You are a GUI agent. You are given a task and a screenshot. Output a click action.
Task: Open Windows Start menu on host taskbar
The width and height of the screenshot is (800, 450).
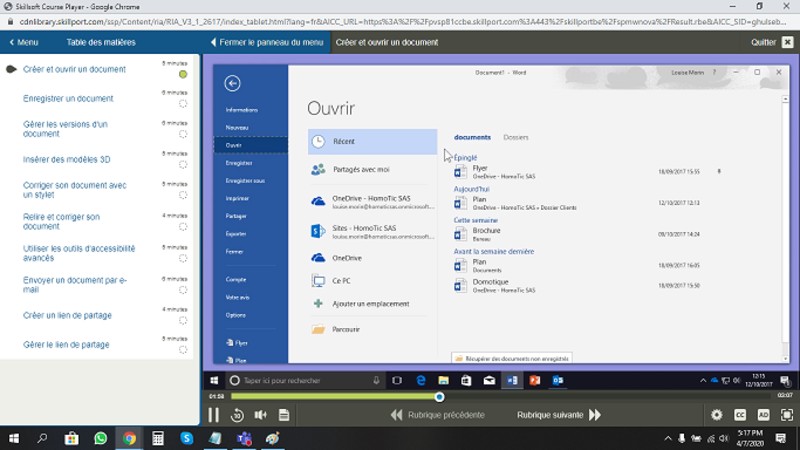coord(14,438)
